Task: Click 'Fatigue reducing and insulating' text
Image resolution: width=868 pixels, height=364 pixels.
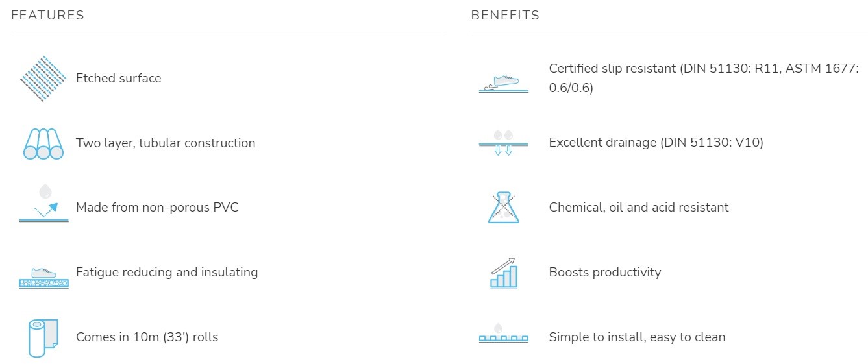Action: tap(167, 273)
